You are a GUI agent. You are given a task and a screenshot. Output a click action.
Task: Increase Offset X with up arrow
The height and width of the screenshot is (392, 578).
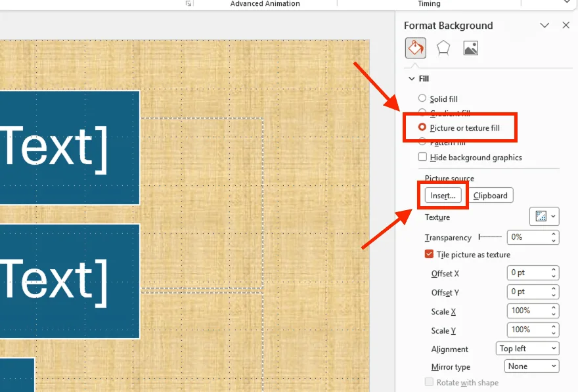click(x=553, y=270)
